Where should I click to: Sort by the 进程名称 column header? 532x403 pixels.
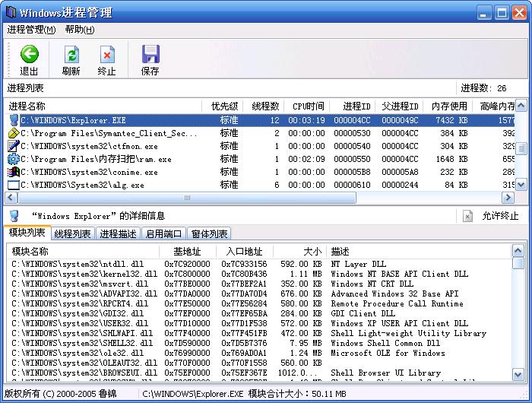click(x=103, y=106)
